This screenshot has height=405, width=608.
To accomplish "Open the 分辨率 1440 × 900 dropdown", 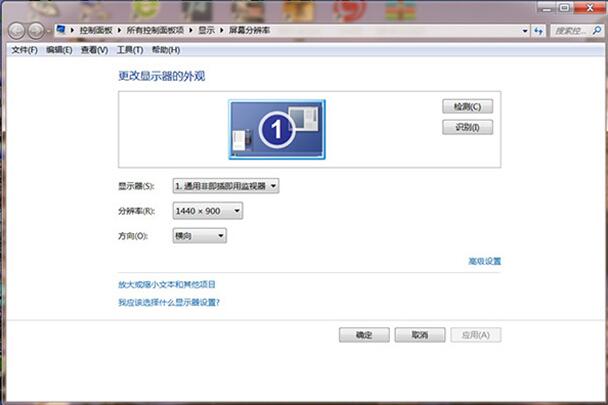I will coord(208,211).
